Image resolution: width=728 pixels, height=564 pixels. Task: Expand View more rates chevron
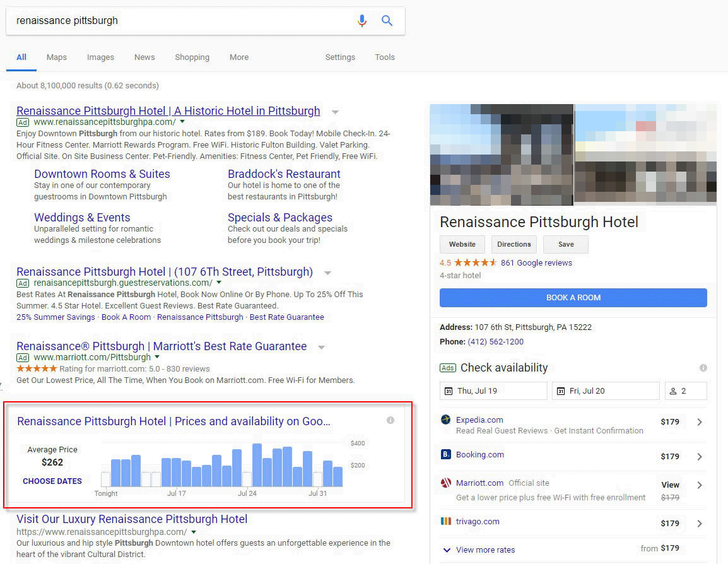pyautogui.click(x=447, y=549)
